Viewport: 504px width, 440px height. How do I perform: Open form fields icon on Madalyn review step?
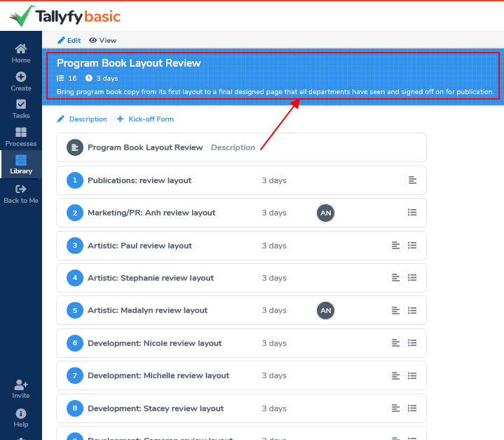pos(412,311)
